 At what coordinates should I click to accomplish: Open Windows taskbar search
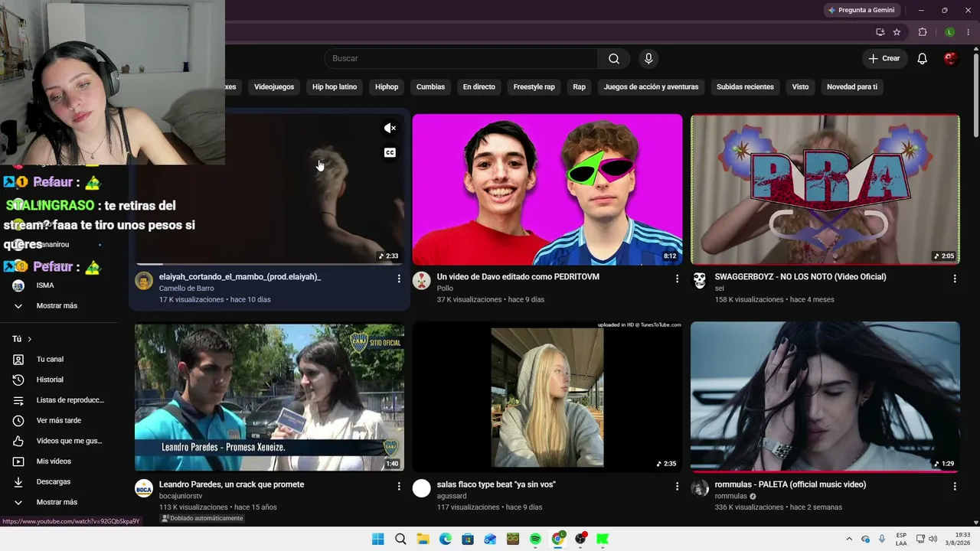[x=400, y=539]
